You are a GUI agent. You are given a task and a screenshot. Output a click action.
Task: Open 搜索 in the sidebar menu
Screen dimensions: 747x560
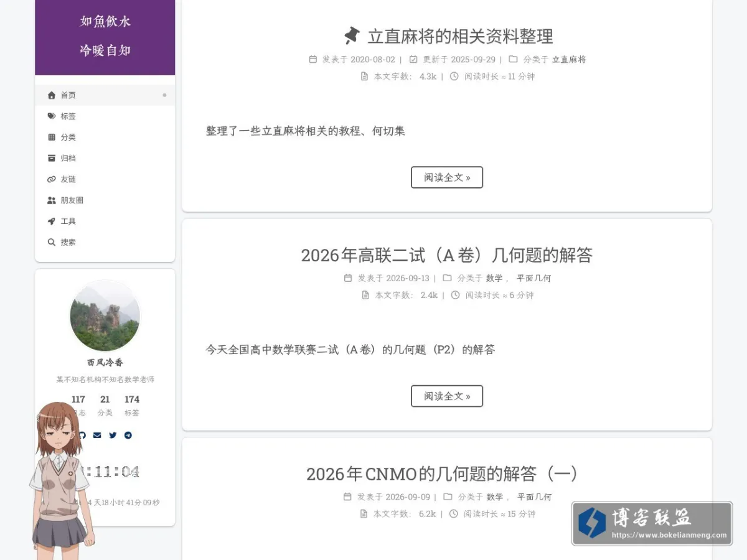point(105,242)
